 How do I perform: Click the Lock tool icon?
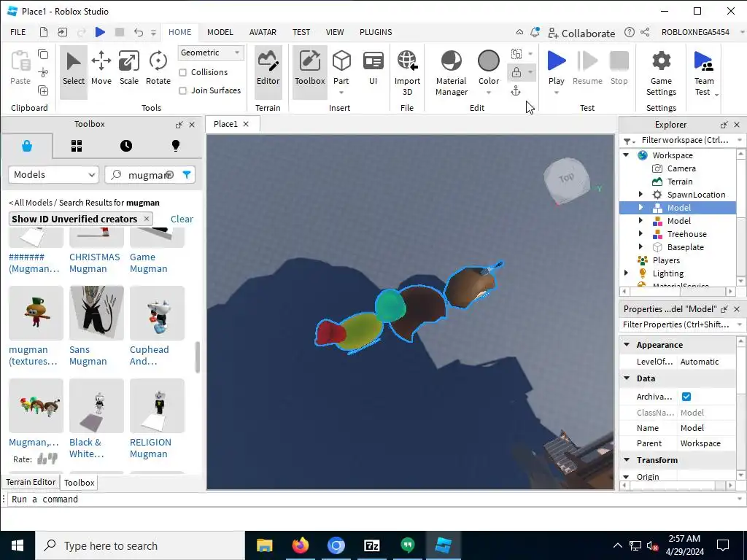[x=516, y=72]
